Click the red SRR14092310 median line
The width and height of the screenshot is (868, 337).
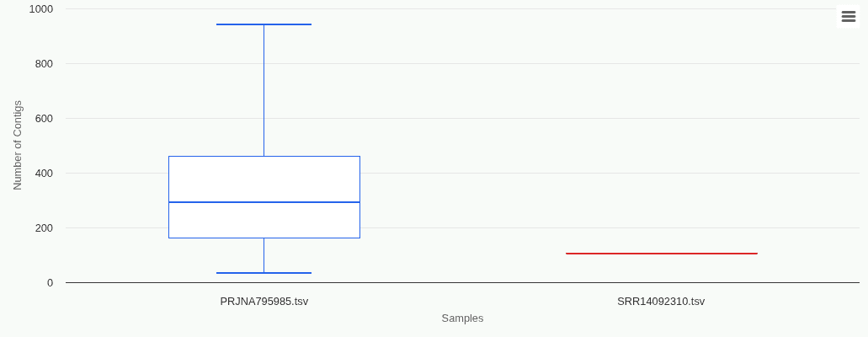[661, 254]
